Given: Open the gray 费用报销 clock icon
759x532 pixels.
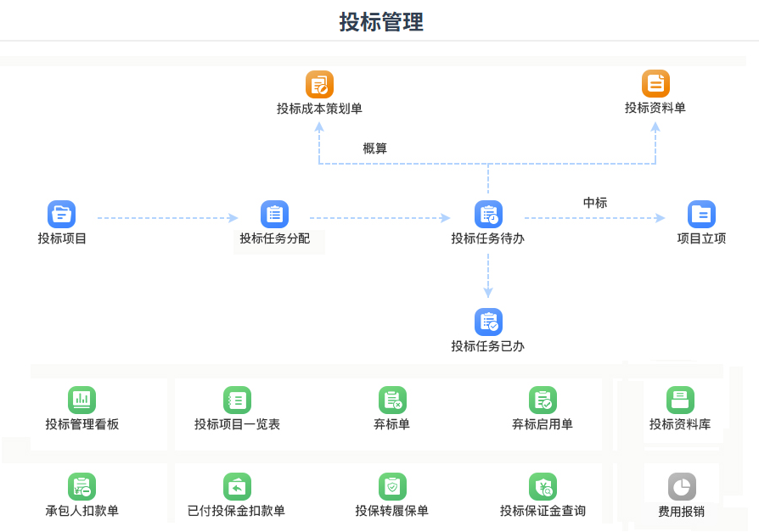Looking at the screenshot, I should 681,485.
